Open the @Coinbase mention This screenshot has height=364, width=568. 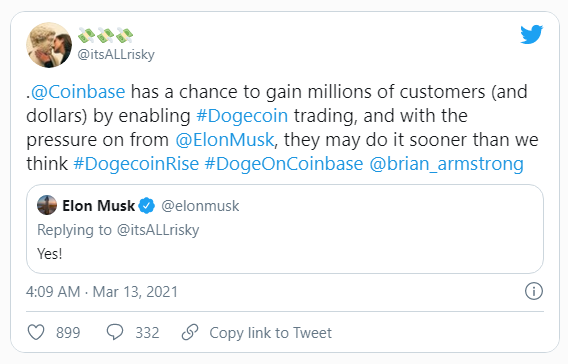(78, 92)
